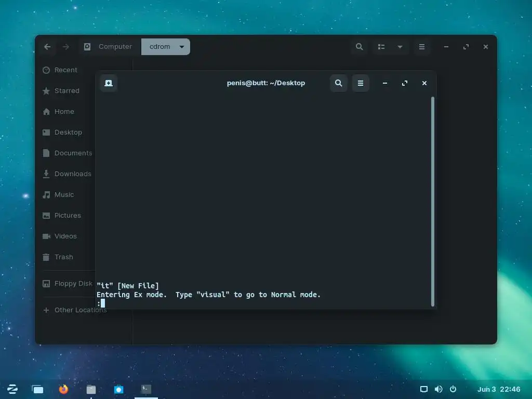Maximize the terminal window
Viewport: 532px width, 399px height.
[x=404, y=83]
